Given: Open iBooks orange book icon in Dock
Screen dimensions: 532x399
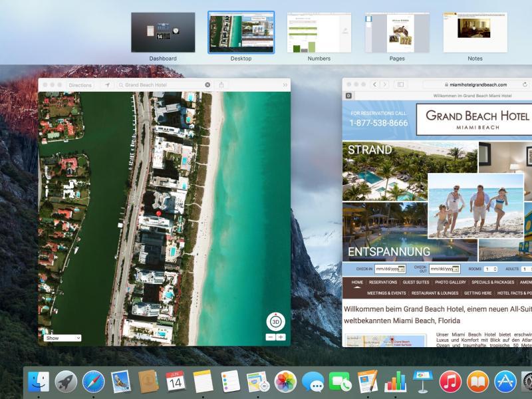Looking at the screenshot, I should [477, 381].
